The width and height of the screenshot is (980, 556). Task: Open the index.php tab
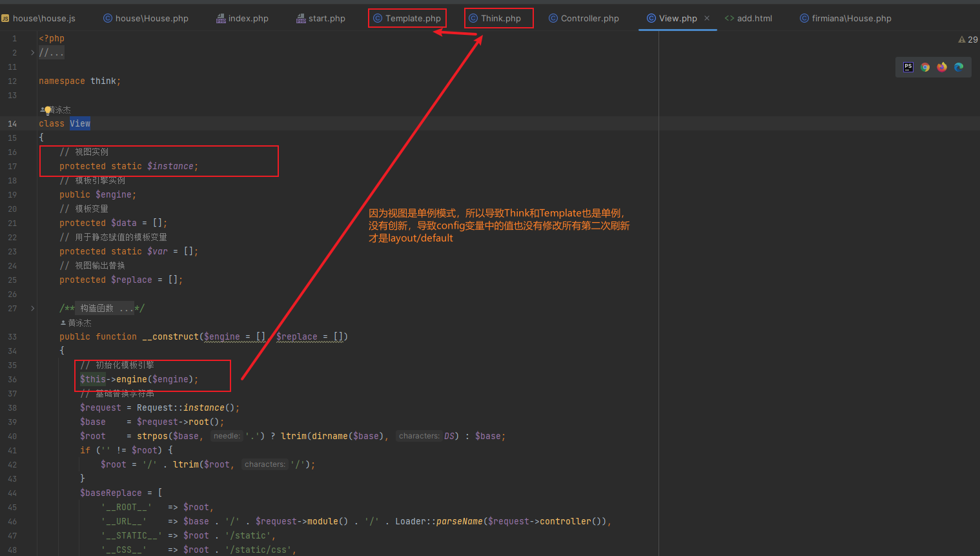(242, 18)
